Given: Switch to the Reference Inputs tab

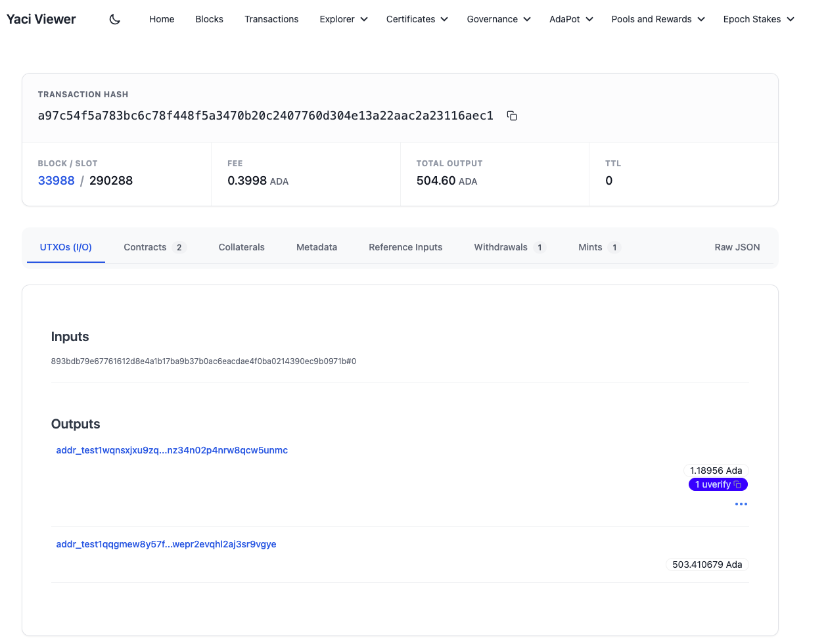Looking at the screenshot, I should pos(405,247).
